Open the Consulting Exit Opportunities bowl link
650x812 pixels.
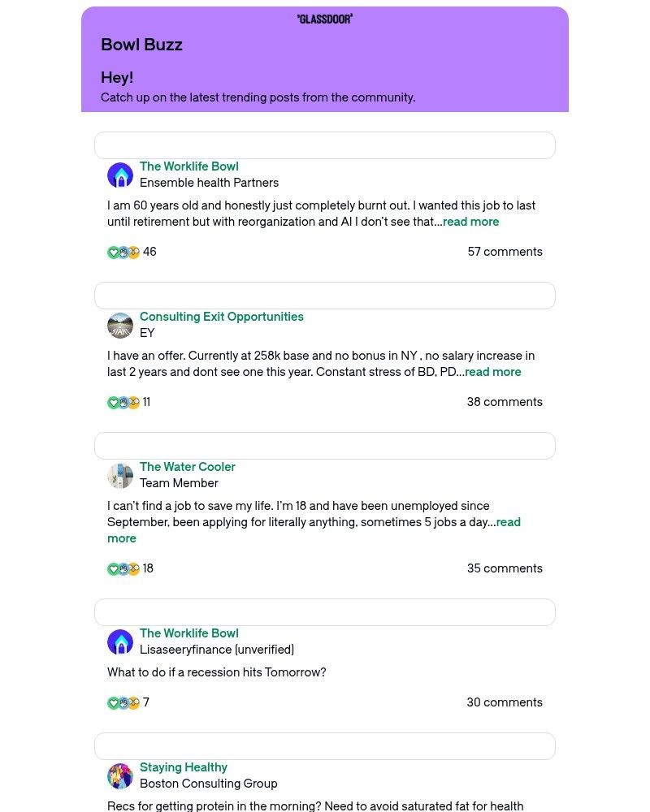coord(221,316)
